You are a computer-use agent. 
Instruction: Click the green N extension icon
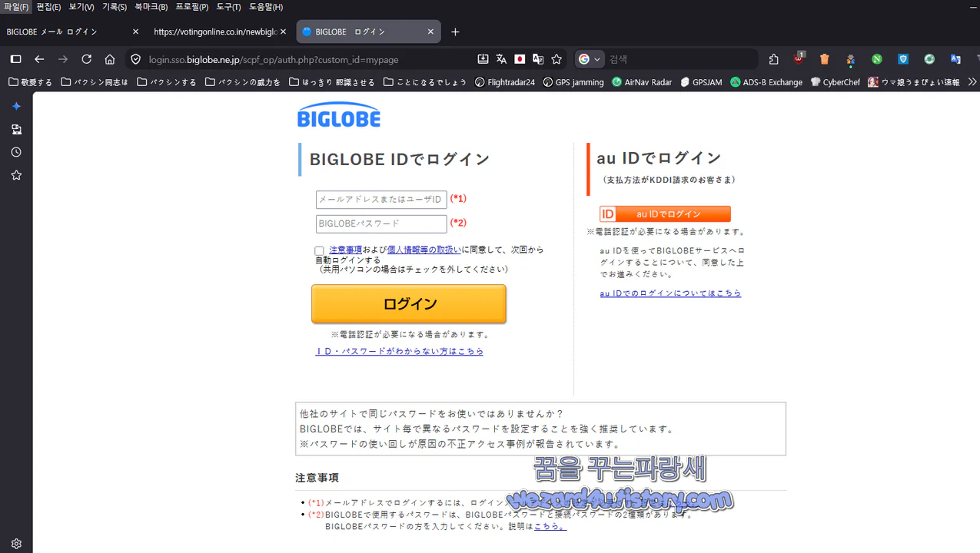(877, 59)
